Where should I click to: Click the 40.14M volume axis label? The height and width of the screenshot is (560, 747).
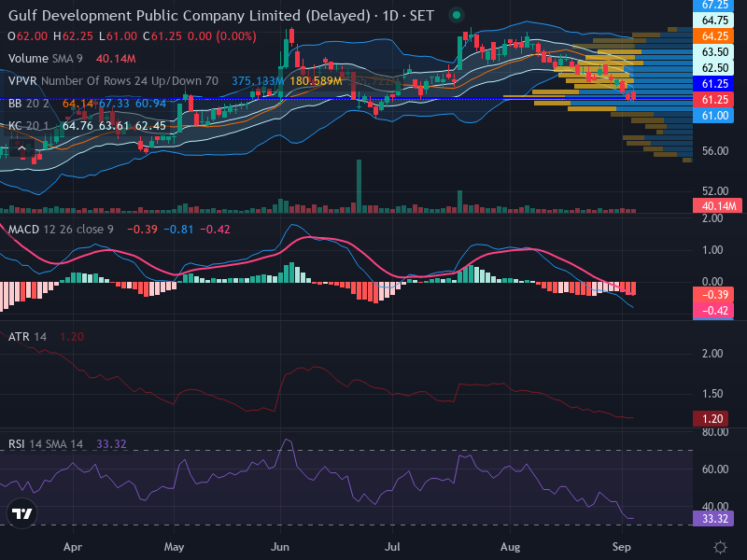pyautogui.click(x=717, y=205)
